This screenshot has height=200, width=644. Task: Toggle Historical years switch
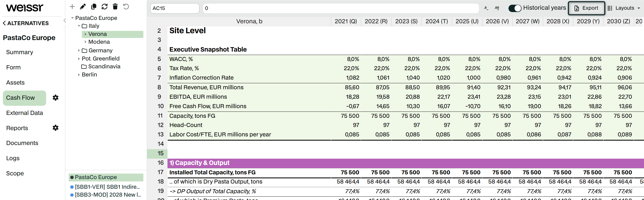coord(515,8)
